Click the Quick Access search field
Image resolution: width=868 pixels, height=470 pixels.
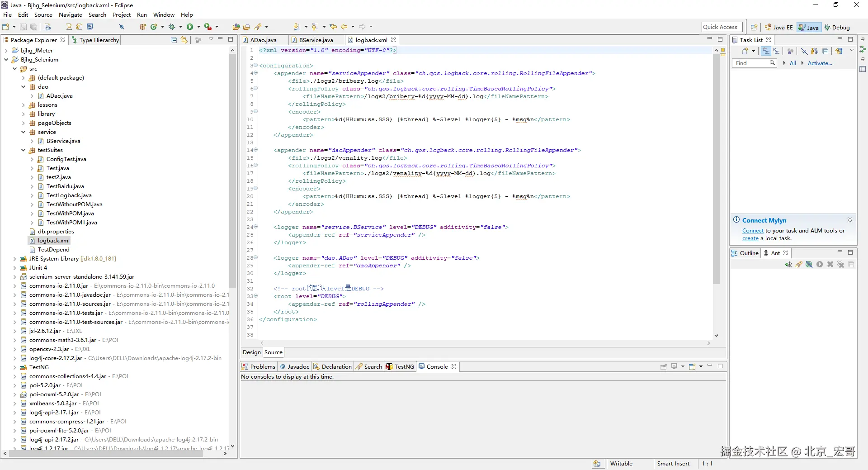[x=722, y=27]
